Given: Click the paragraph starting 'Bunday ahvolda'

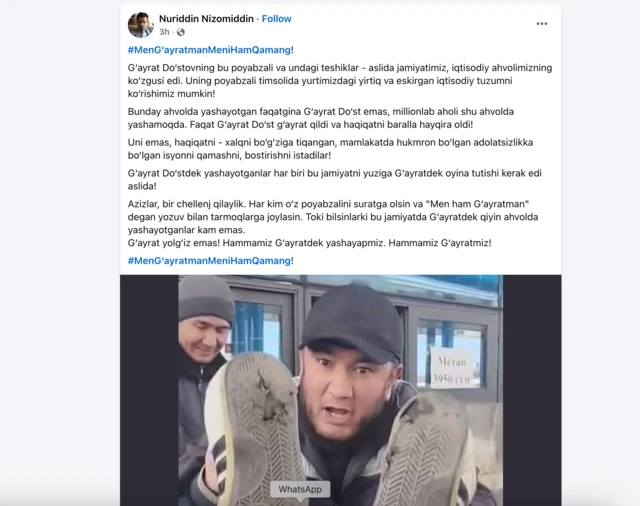Looking at the screenshot, I should pyautogui.click(x=320, y=118).
